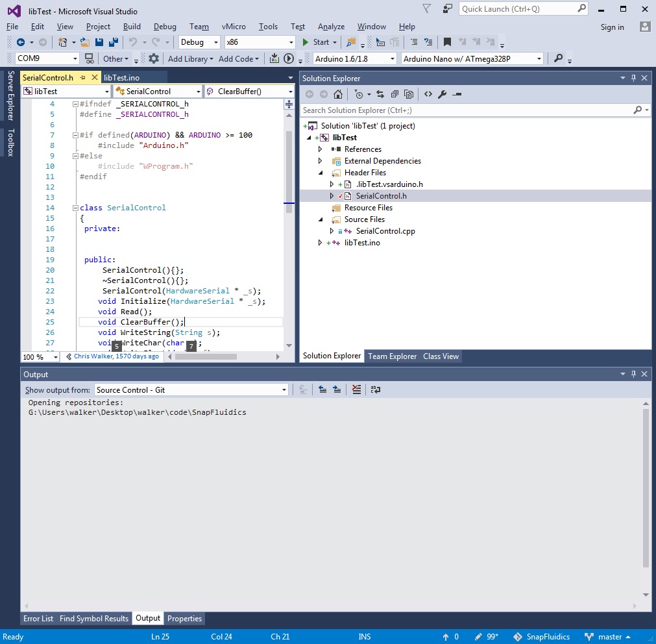
Task: Collapse the class SerialControl outline
Action: click(75, 208)
